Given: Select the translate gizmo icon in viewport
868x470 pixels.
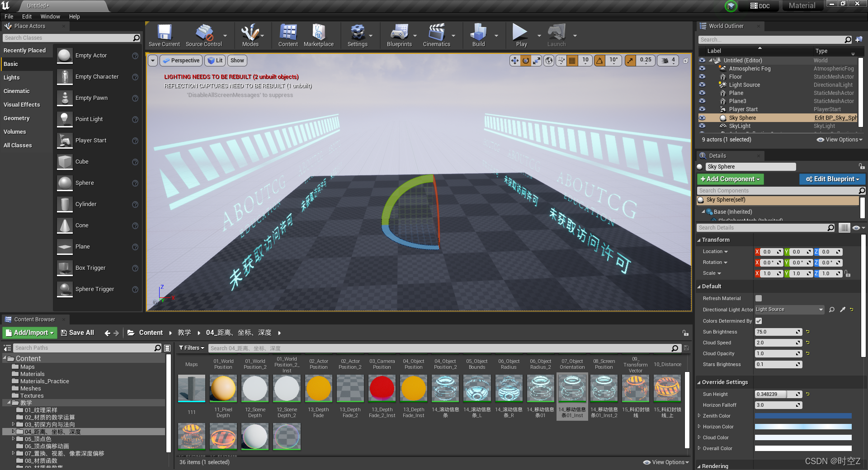Looking at the screenshot, I should tap(514, 61).
